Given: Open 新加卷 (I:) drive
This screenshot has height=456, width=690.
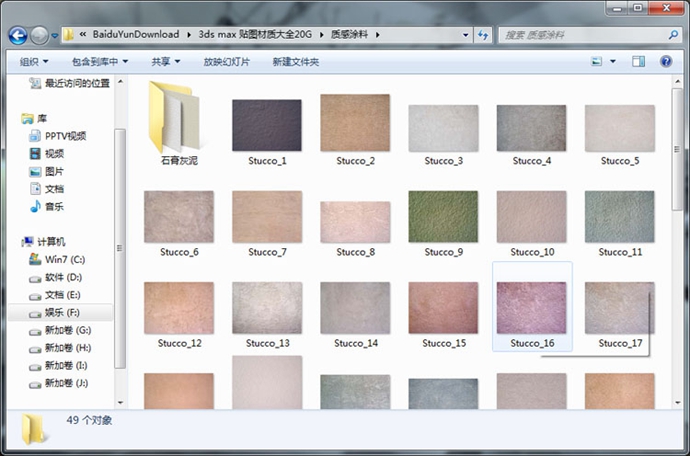Looking at the screenshot, I should click(x=59, y=365).
